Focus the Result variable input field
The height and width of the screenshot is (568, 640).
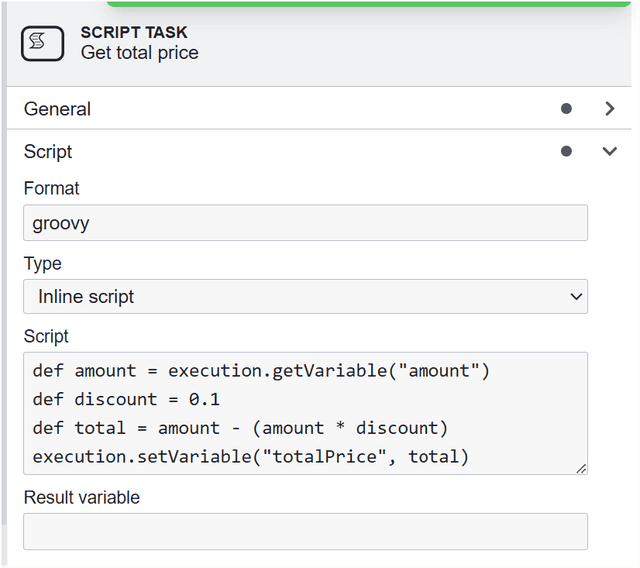click(x=305, y=531)
